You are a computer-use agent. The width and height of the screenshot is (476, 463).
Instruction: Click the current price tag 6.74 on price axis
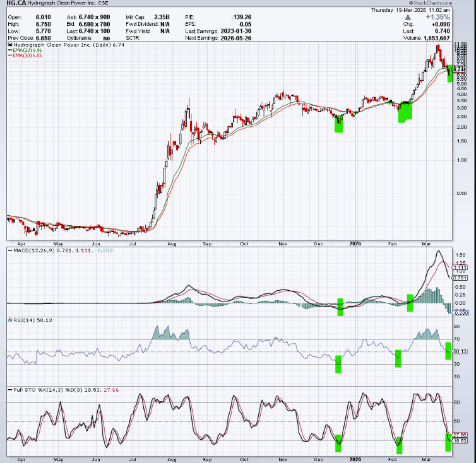[458, 70]
